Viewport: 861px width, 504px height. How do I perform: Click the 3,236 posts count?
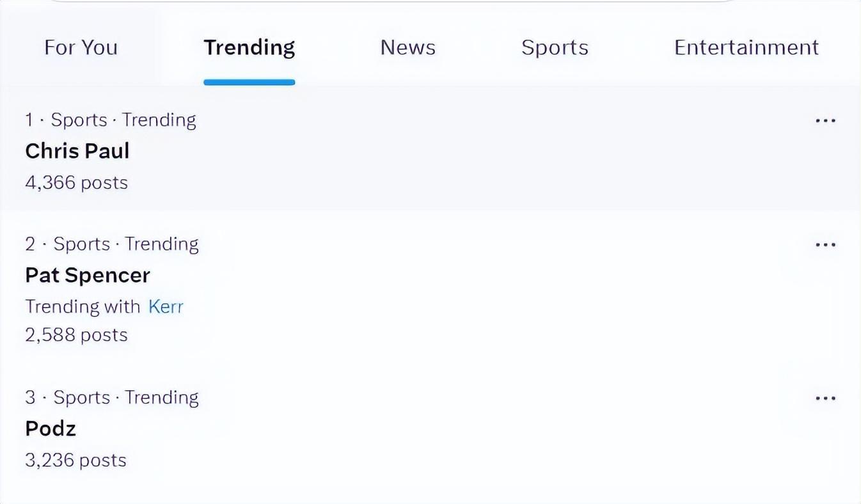pyautogui.click(x=75, y=461)
